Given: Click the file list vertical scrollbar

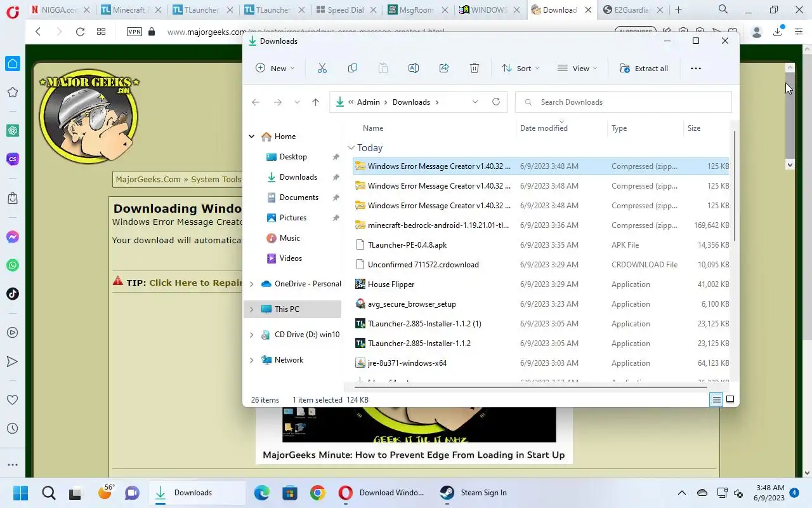Looking at the screenshot, I should pyautogui.click(x=735, y=187).
